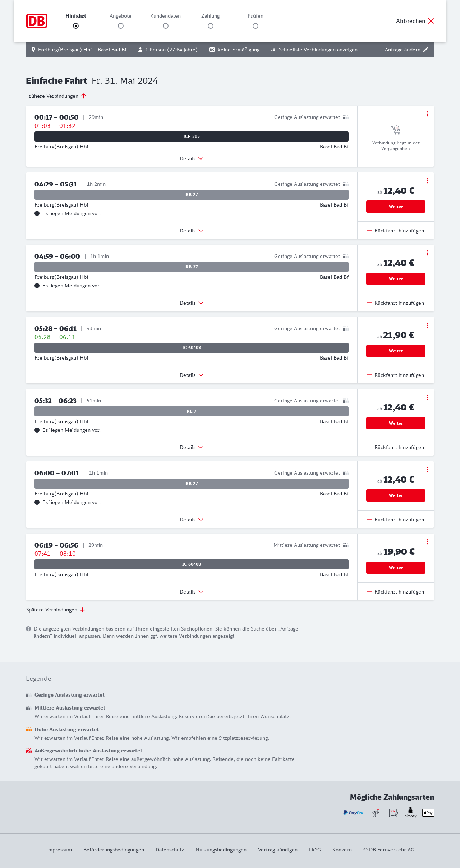Expand Details for the 04:59 RB 27 connection

tap(192, 303)
